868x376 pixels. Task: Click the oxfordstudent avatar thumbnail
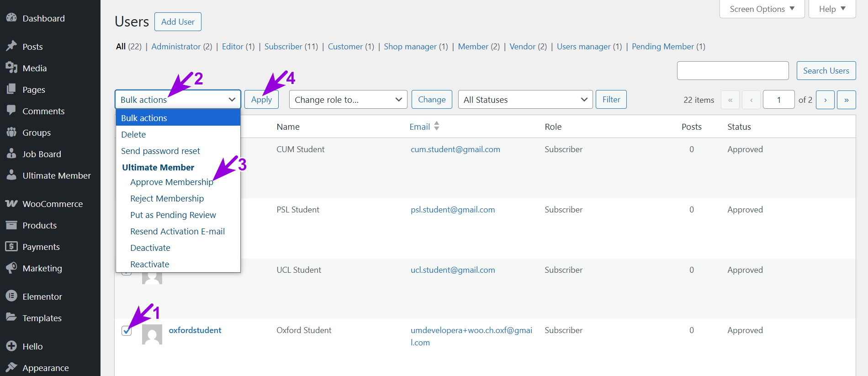[x=152, y=334]
